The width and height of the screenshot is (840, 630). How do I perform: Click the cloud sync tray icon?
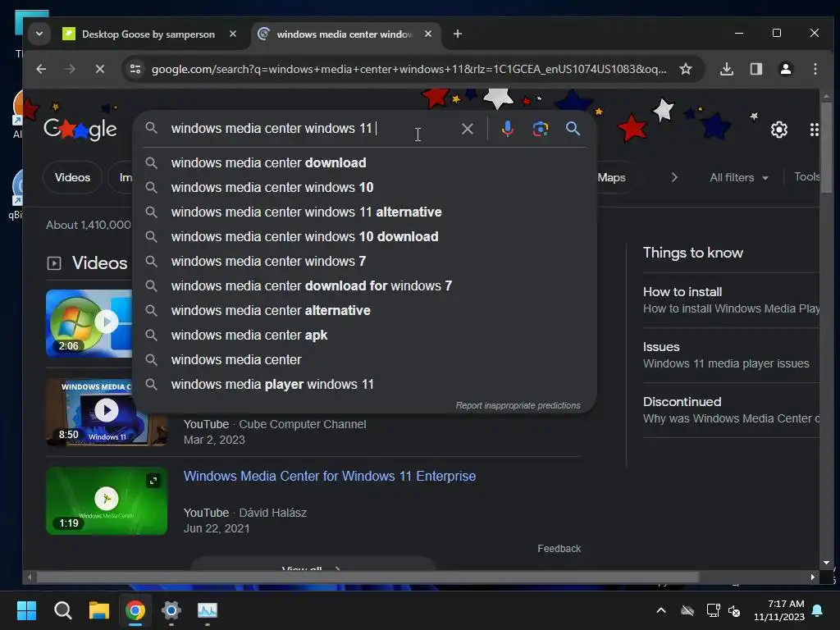pos(687,610)
